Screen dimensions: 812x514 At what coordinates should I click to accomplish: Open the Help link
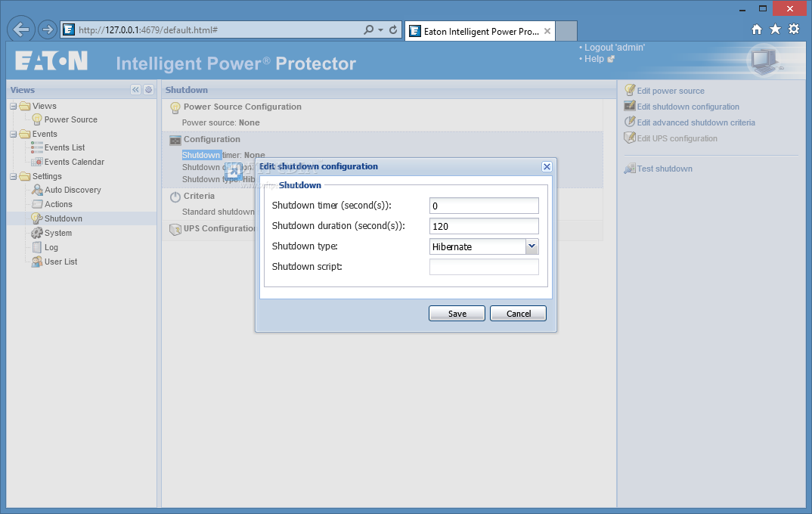(x=594, y=59)
